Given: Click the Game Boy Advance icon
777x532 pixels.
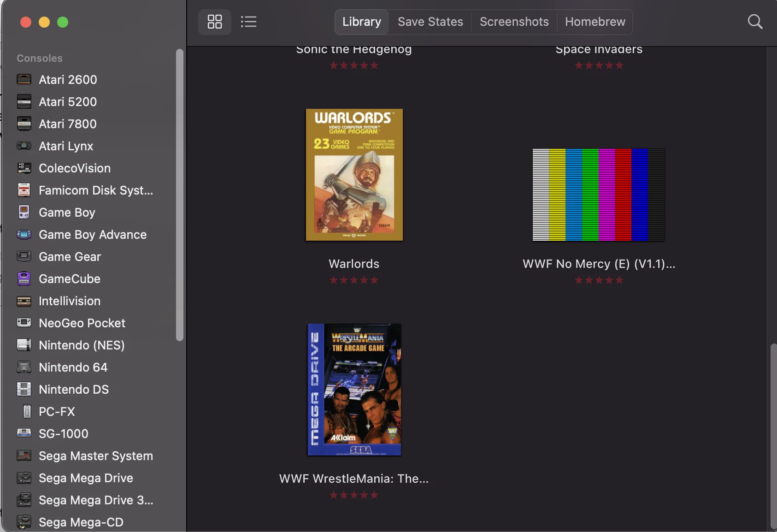Looking at the screenshot, I should pos(24,234).
